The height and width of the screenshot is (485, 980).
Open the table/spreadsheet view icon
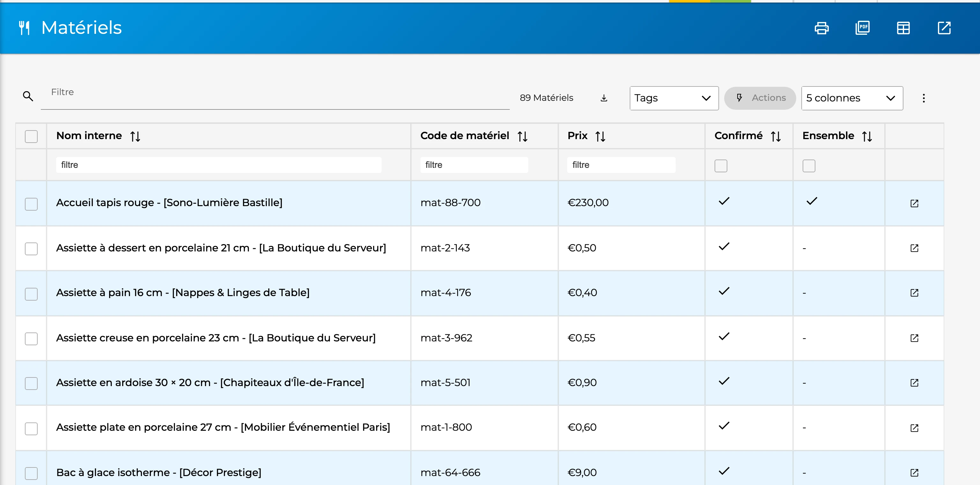pos(903,28)
